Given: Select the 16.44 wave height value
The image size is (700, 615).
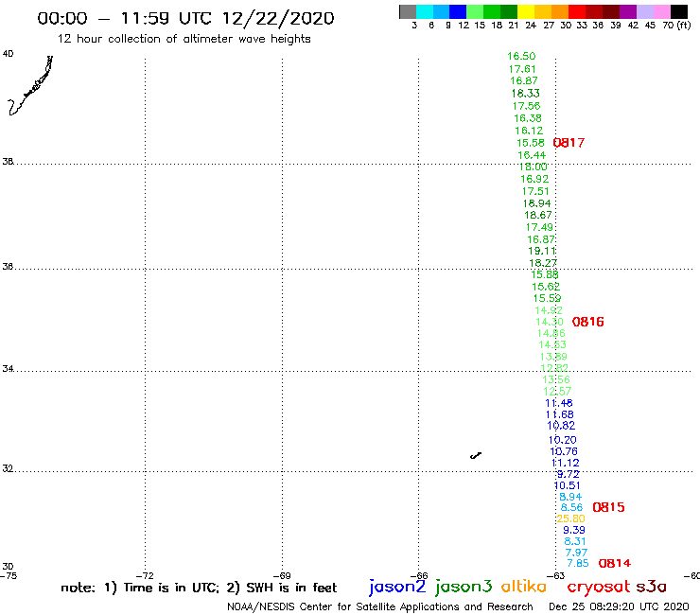Looking at the screenshot, I should 532,155.
